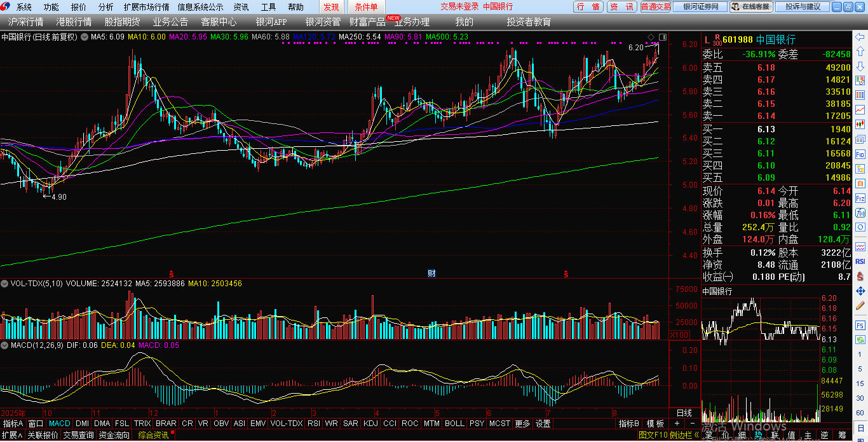Open the f(x) formula sidebar icon
This screenshot has width=868, height=442.
pos(860,213)
